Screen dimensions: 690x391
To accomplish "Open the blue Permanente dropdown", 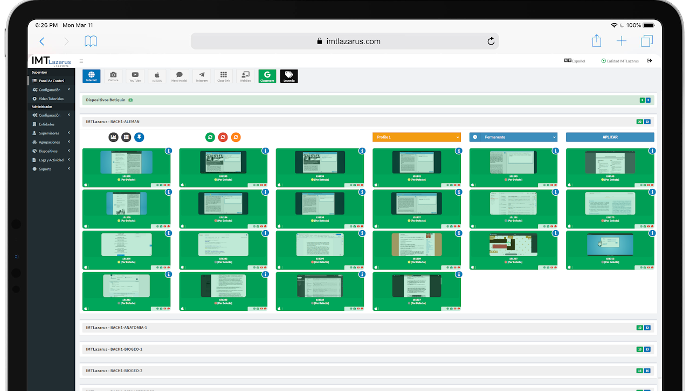I will pyautogui.click(x=513, y=137).
